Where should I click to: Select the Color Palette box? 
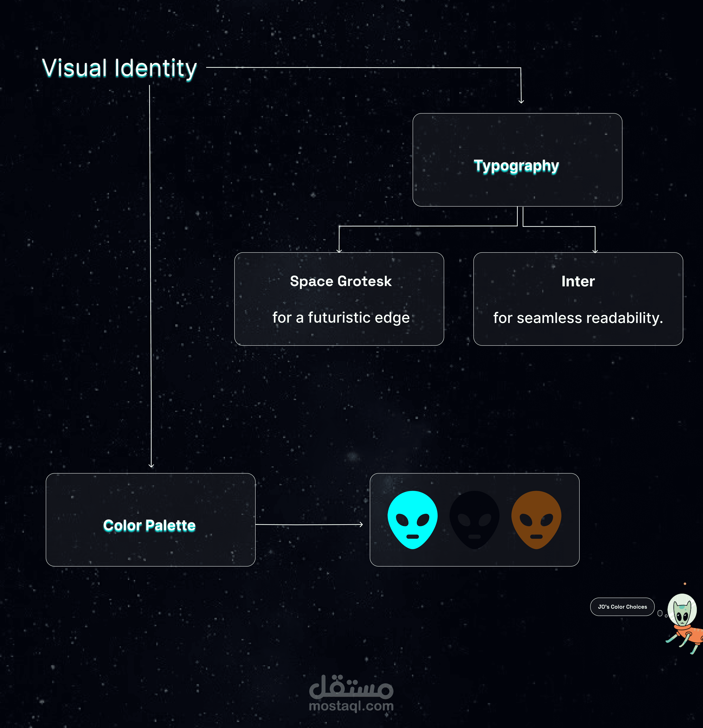tap(150, 520)
